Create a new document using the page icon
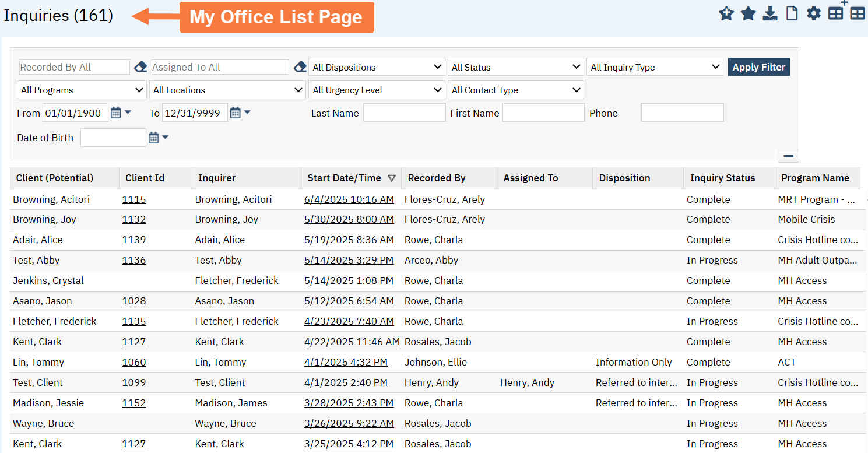 792,13
